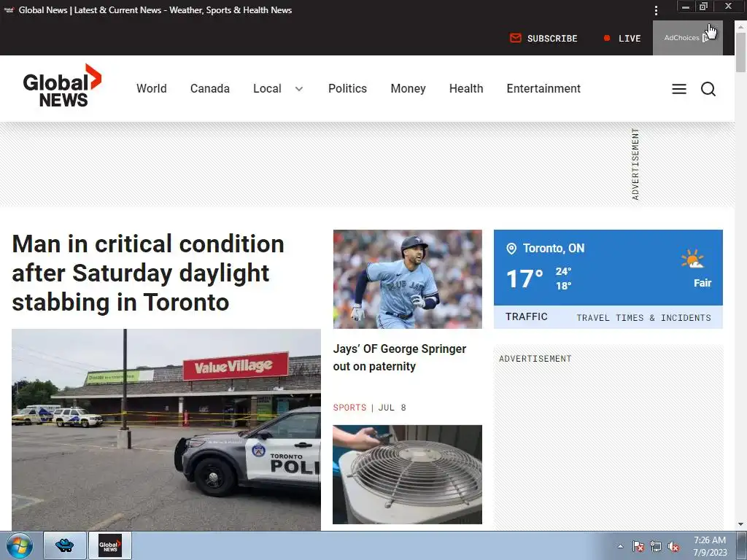Open the World section
Screen dimensions: 747x560
(152, 88)
